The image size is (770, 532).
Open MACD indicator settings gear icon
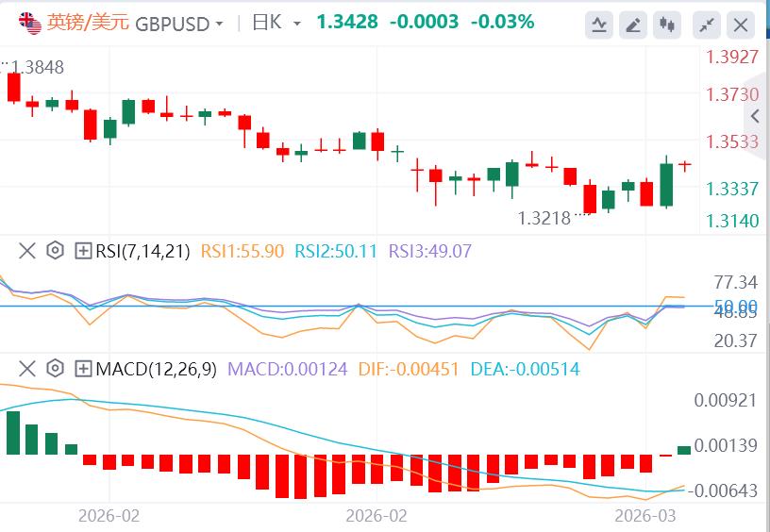pos(55,368)
